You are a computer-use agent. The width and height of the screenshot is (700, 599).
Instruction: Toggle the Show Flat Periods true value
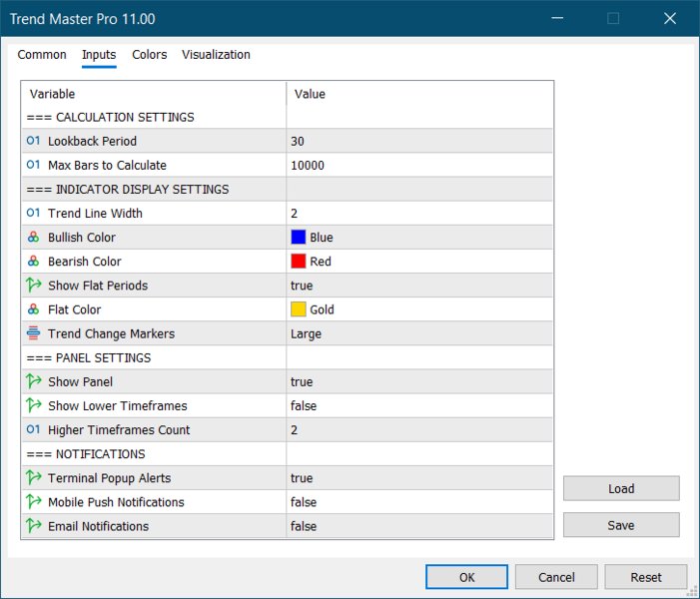coord(419,286)
